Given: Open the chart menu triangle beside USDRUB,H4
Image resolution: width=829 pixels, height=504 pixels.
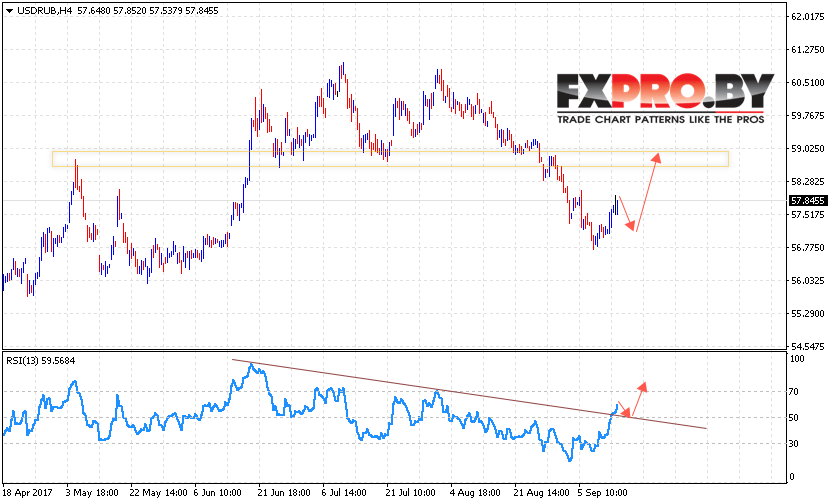Looking at the screenshot, I should pos(9,11).
